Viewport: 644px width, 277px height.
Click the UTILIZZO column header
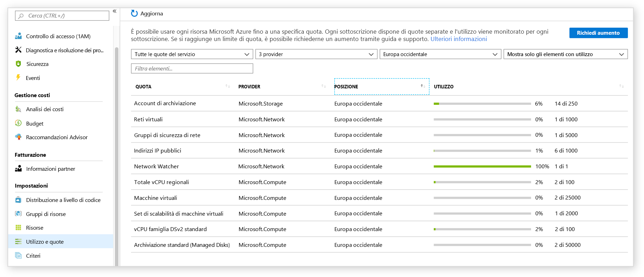pos(444,87)
